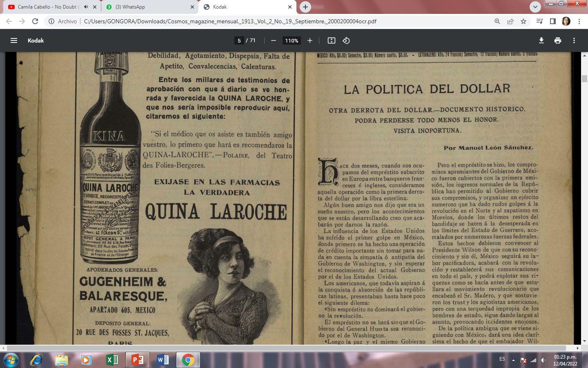588x368 pixels.
Task: Open the network signal tray icon
Action: coord(533,360)
